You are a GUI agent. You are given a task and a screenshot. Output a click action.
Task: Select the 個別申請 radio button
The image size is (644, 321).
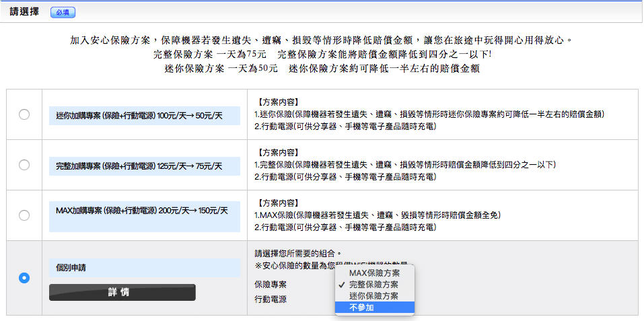pyautogui.click(x=24, y=279)
